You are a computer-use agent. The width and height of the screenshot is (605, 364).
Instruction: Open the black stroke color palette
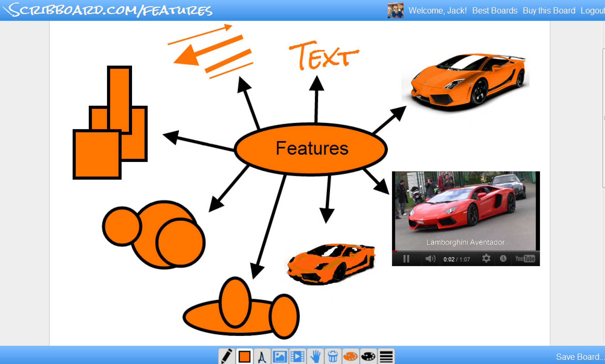click(x=368, y=356)
